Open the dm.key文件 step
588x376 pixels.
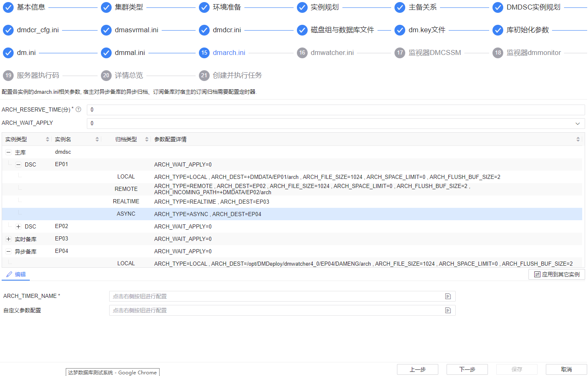[420, 30]
